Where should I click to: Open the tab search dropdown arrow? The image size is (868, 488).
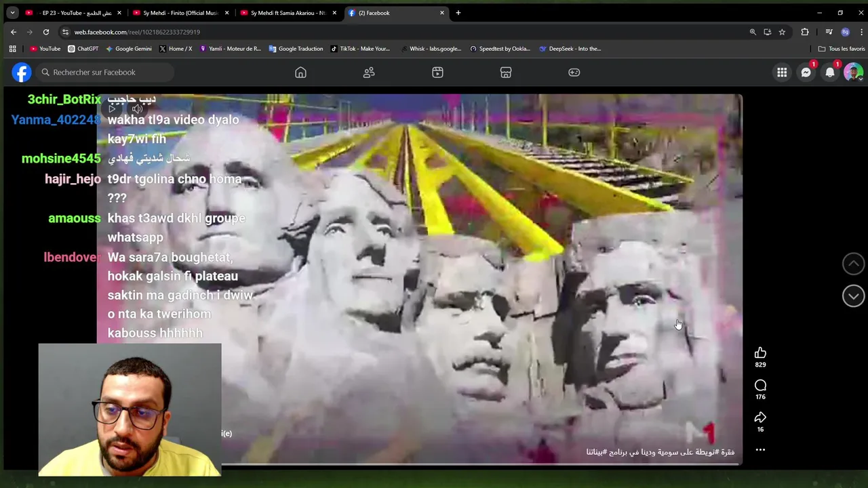(12, 13)
